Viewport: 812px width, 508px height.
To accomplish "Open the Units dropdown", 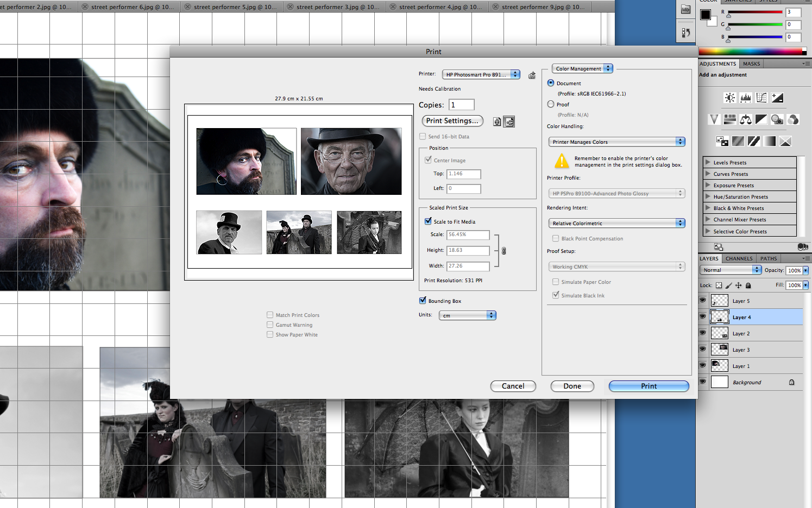I will 468,315.
